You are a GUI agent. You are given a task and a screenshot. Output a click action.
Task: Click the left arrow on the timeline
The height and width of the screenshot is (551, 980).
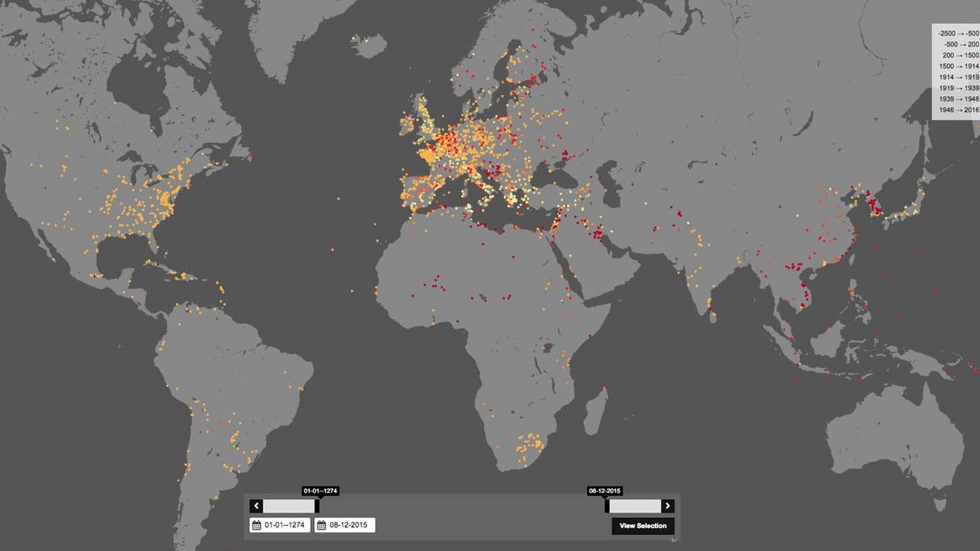point(256,505)
